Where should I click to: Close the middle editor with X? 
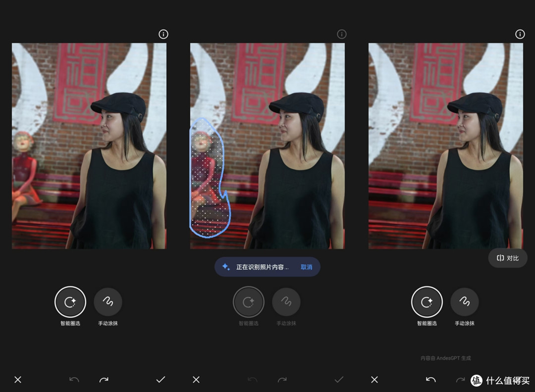pos(196,380)
